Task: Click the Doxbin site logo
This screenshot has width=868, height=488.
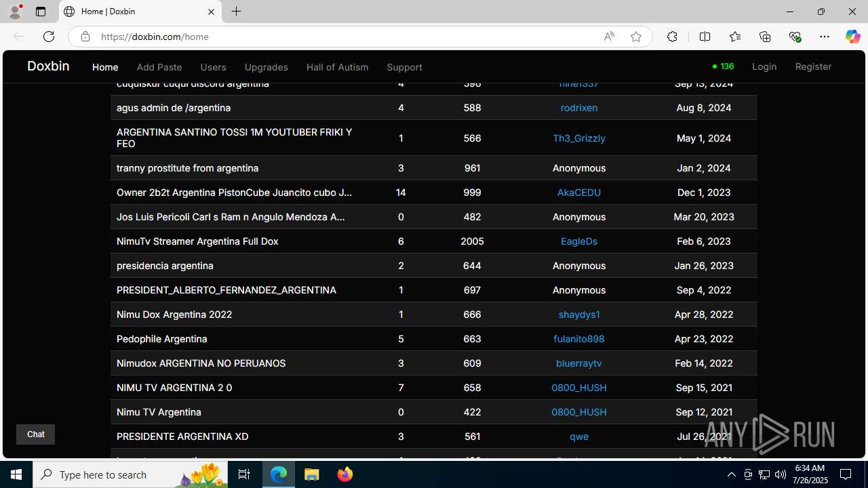Action: click(x=48, y=66)
